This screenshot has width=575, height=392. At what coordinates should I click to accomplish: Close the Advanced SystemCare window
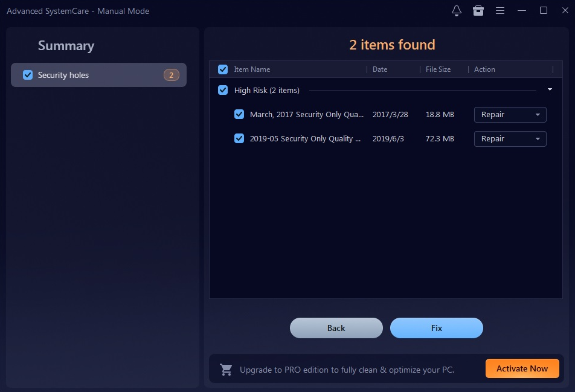tap(565, 11)
